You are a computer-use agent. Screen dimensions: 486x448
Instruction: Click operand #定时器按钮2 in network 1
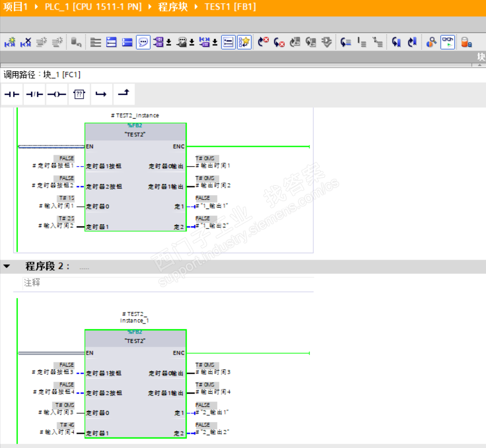click(53, 186)
